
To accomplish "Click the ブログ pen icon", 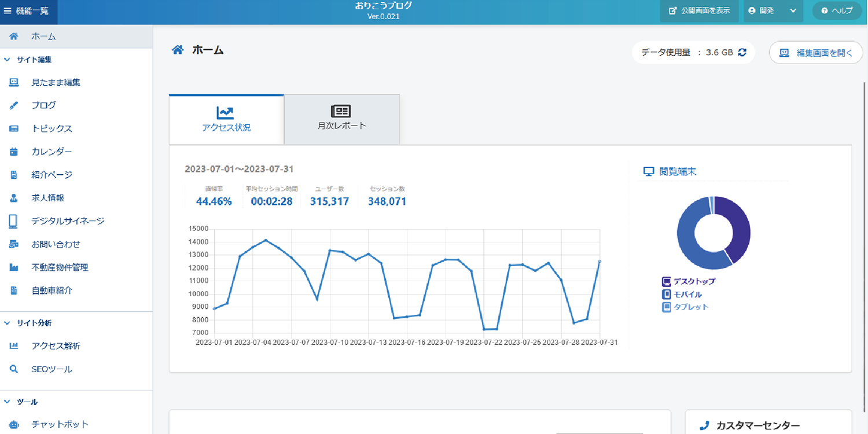I will pyautogui.click(x=14, y=105).
